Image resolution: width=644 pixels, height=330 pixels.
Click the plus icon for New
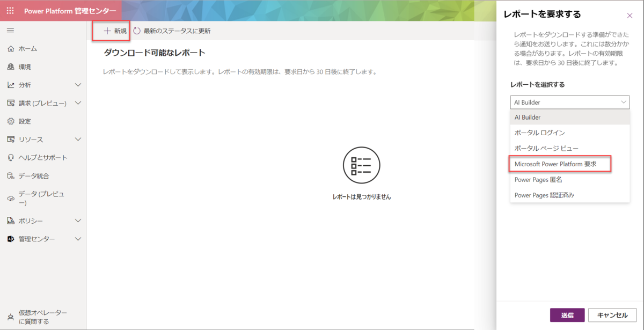(x=107, y=31)
